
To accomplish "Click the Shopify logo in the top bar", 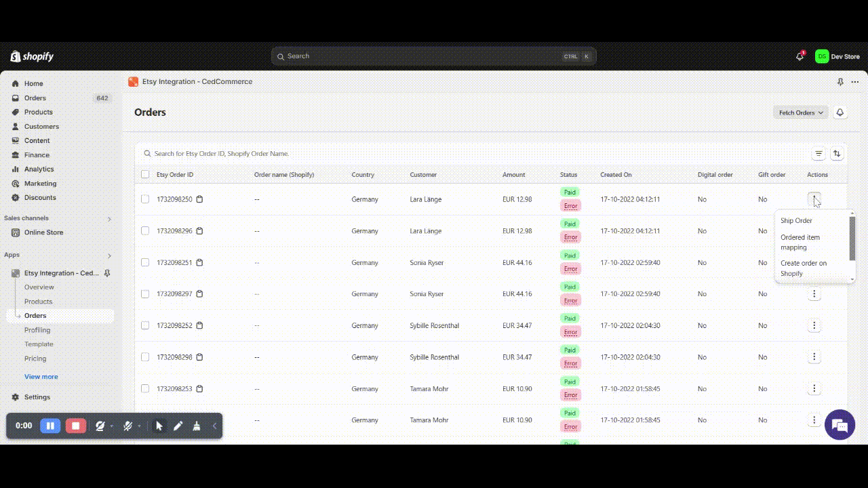I will click(32, 56).
